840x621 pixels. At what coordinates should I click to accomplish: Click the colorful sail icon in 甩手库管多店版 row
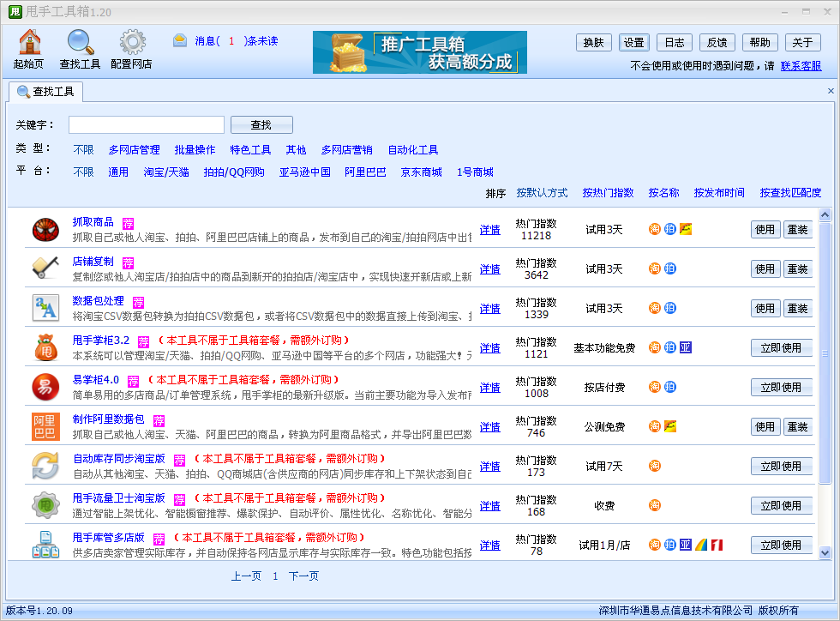701,545
